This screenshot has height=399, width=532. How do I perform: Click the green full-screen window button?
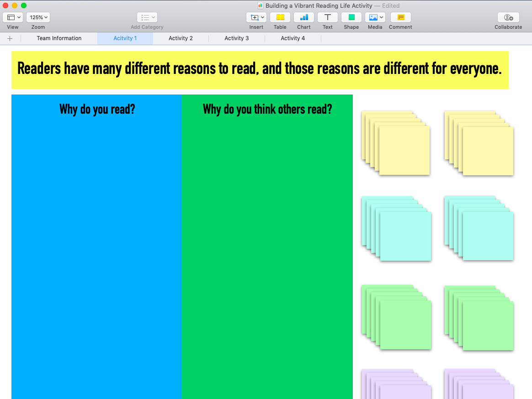(24, 5)
